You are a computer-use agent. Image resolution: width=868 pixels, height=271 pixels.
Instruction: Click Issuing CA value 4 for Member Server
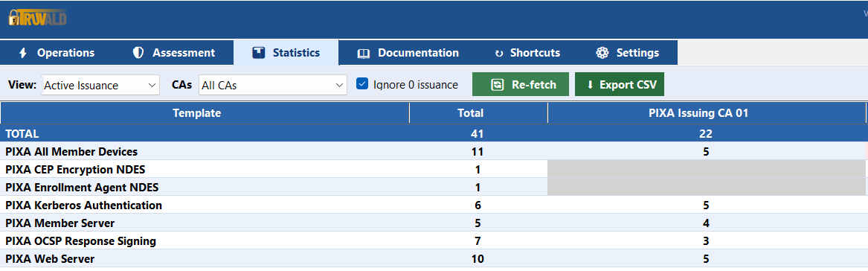pyautogui.click(x=706, y=223)
